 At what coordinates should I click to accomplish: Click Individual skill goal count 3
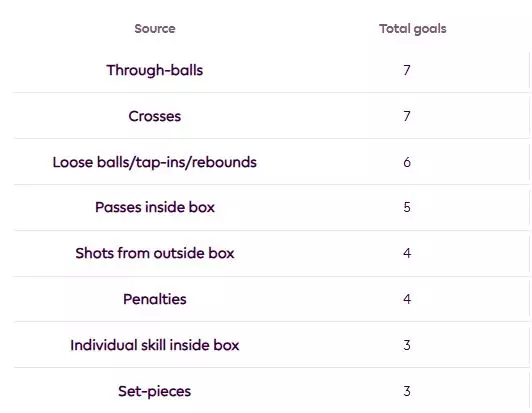tap(407, 345)
